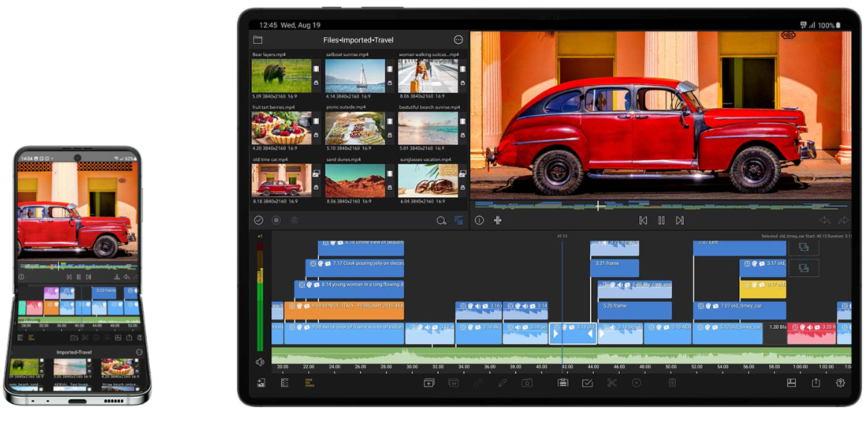868x422 pixels.
Task: Click the timeline ruler at 50.00
Action: (x=670, y=367)
